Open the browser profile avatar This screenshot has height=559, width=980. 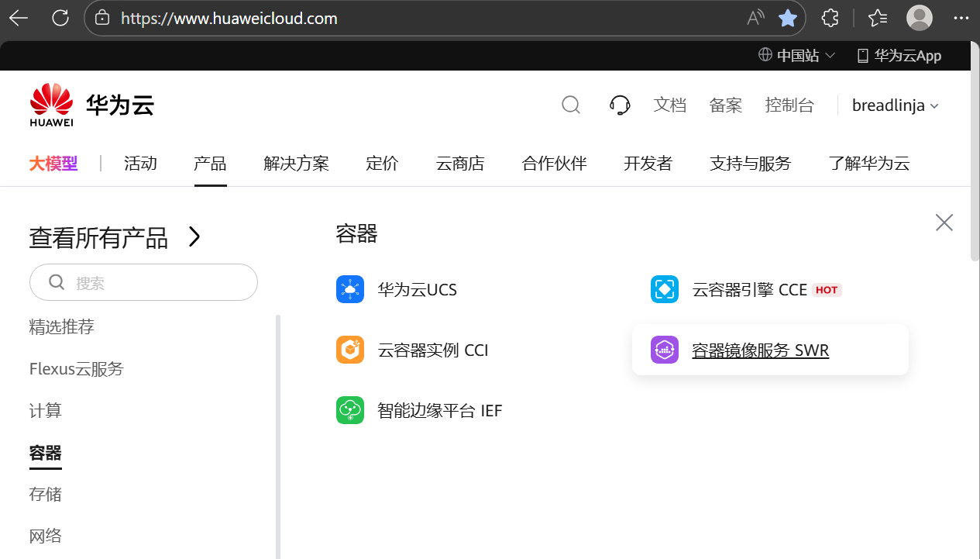(x=920, y=18)
